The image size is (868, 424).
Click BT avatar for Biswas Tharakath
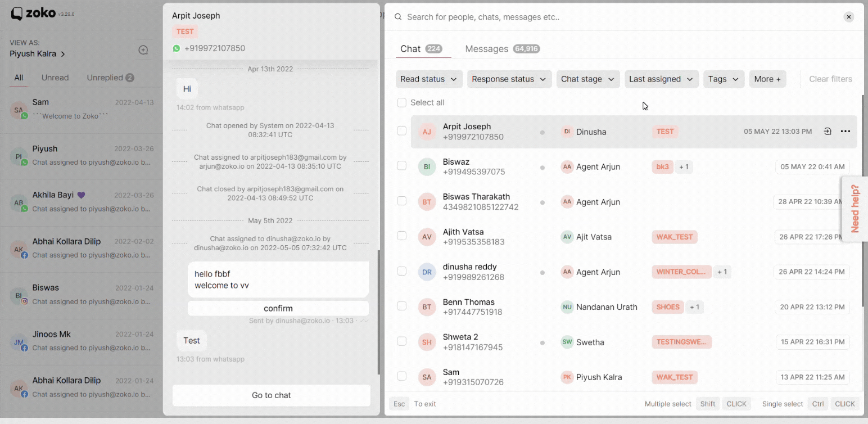427,202
